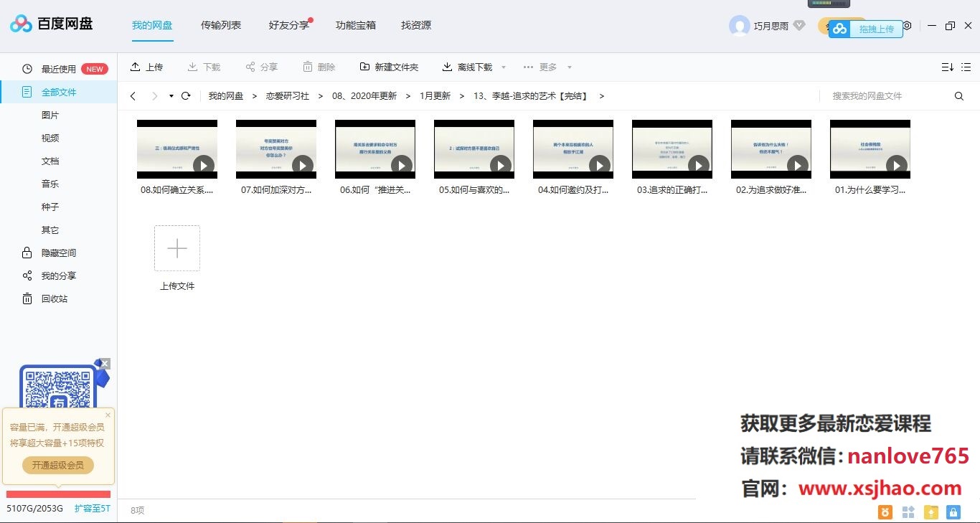
Task: Open the sort order icon
Action: [x=947, y=67]
